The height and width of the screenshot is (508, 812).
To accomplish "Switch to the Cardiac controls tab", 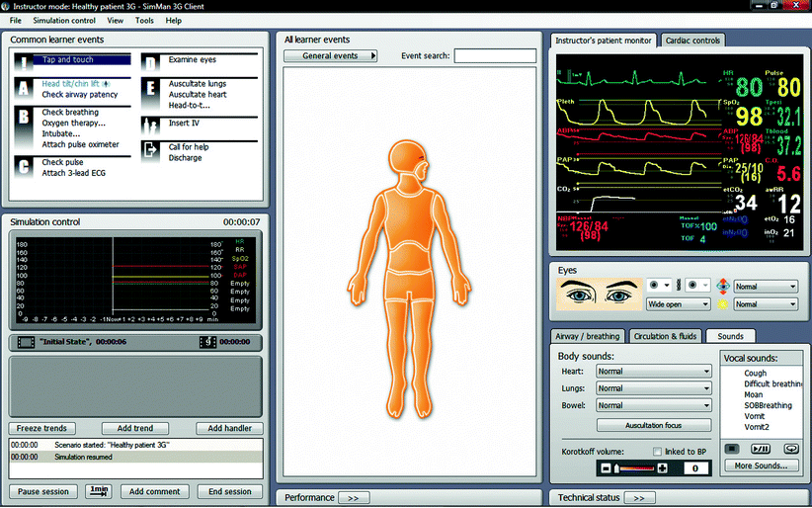I will pyautogui.click(x=692, y=41).
